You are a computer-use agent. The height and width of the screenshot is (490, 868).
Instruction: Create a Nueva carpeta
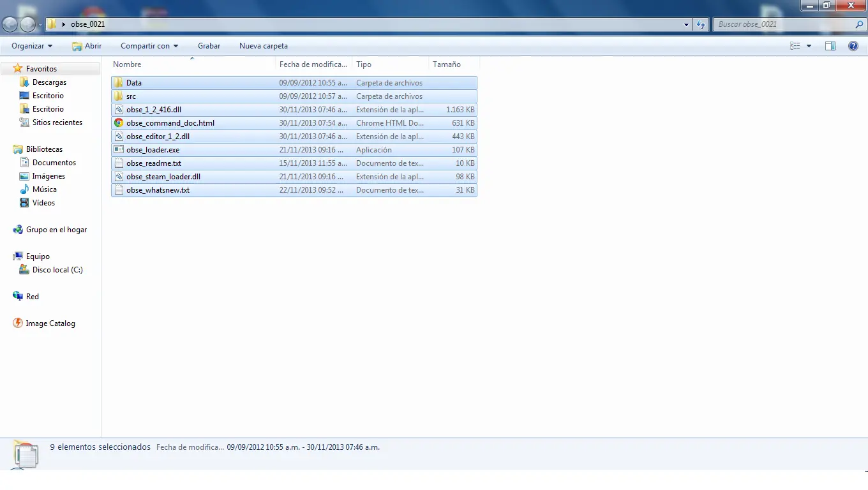264,46
